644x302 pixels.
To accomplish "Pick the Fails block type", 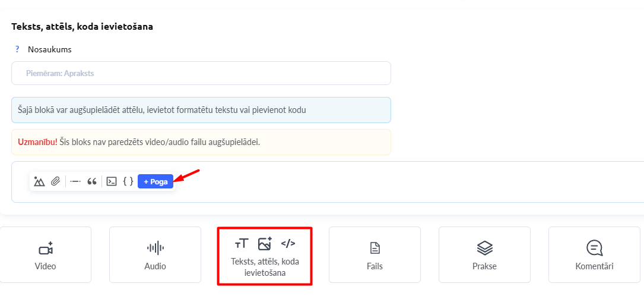I will (375, 254).
